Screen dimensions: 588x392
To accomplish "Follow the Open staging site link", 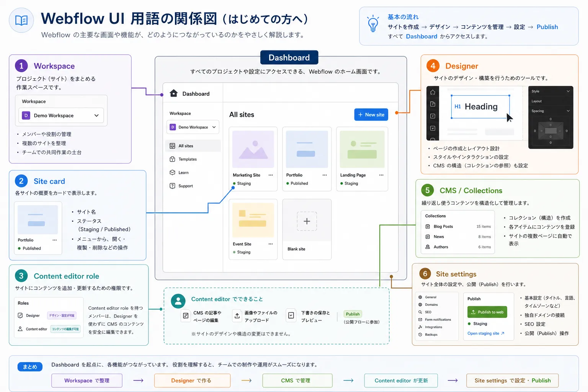I will point(486,333).
